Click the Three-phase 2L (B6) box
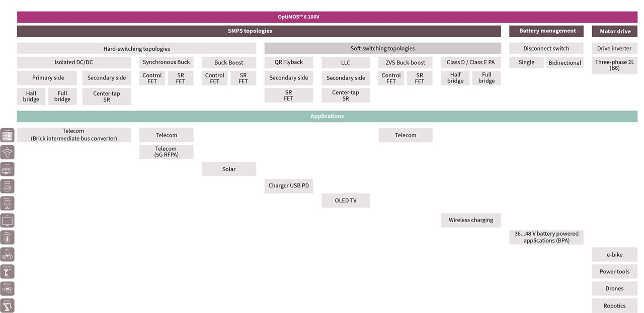 pos(615,65)
